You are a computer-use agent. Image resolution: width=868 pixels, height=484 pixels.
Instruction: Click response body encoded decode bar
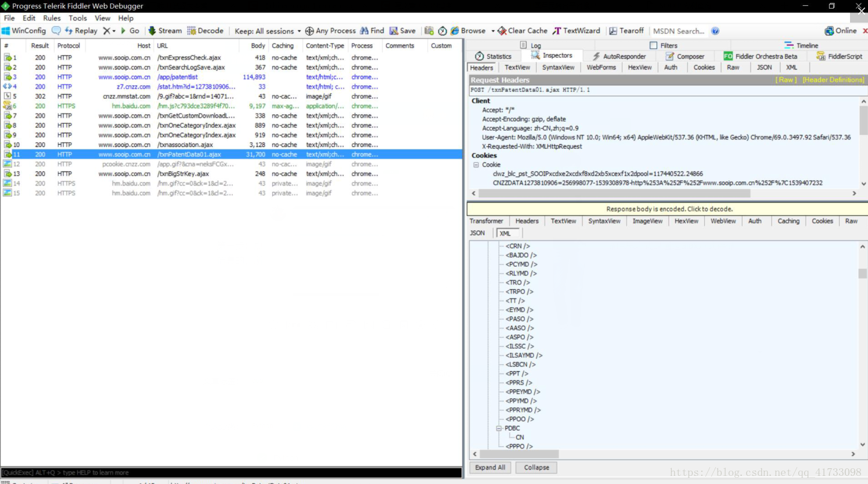(x=668, y=209)
